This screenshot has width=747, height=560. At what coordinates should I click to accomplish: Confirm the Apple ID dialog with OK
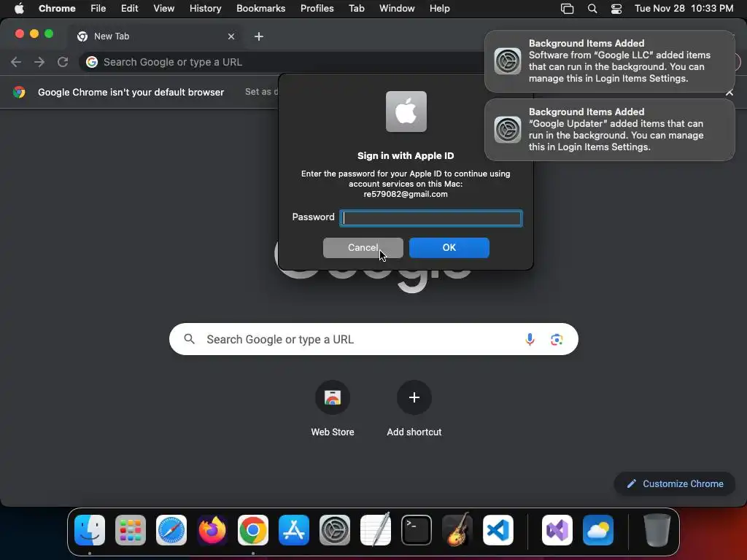[449, 248]
